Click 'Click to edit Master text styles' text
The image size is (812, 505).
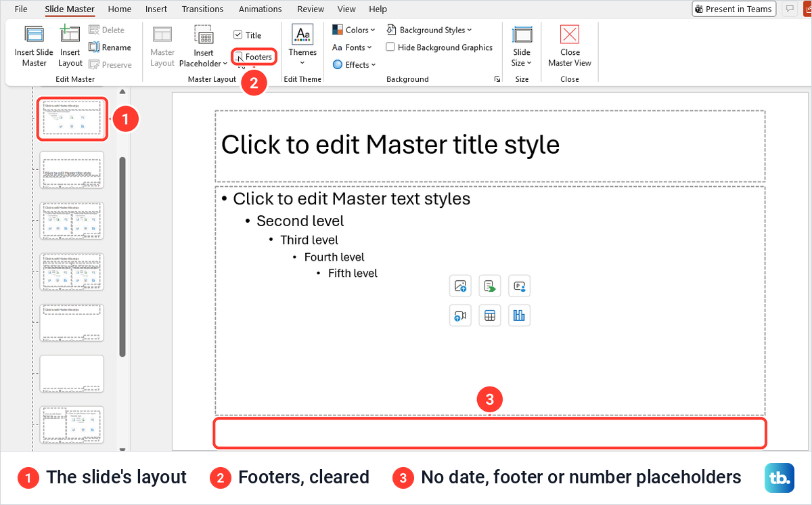351,198
